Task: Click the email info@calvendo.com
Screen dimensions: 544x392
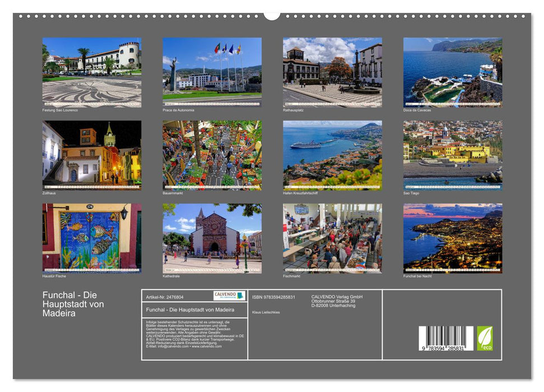Action: [173, 346]
